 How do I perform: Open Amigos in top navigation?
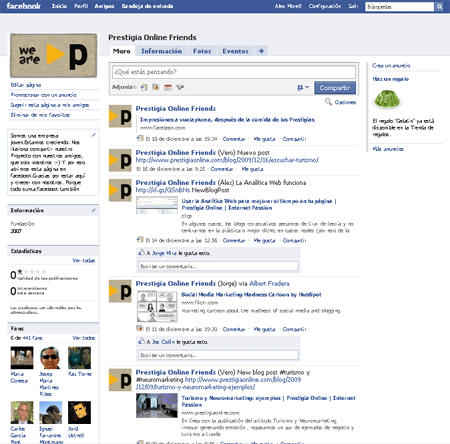pyautogui.click(x=104, y=6)
